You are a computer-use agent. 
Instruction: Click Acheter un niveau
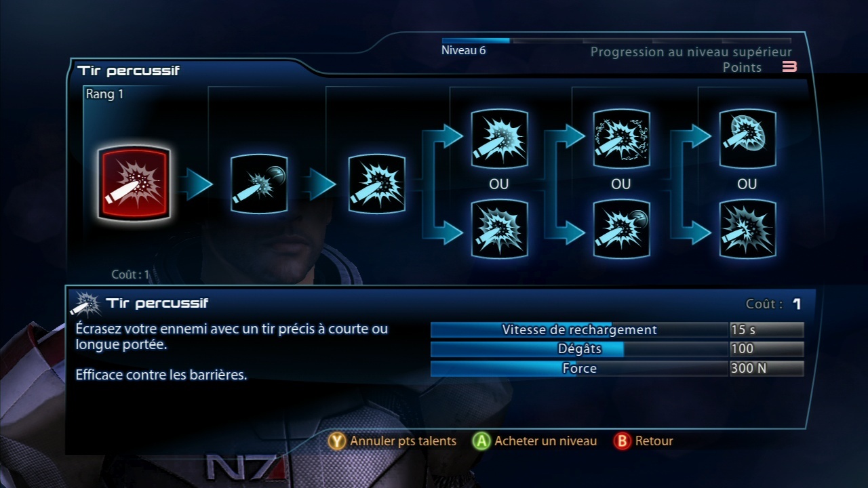(546, 441)
